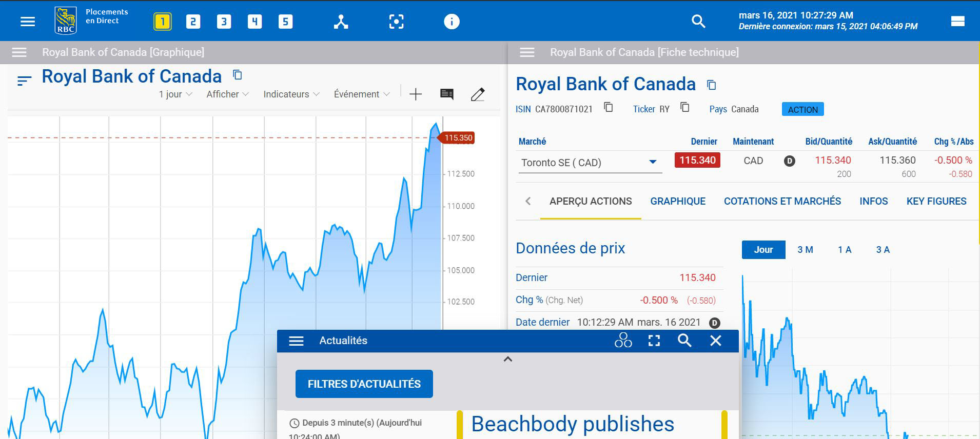Click the delayed-data D badge beside CAD
Viewport: 980px width, 439px height.
click(790, 161)
